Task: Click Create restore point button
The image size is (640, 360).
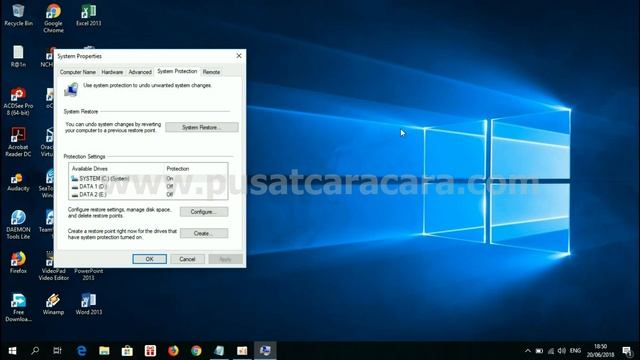Action: pos(204,233)
